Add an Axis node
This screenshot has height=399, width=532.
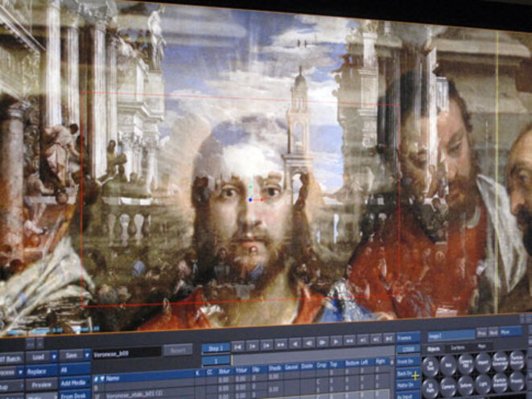[448, 365]
